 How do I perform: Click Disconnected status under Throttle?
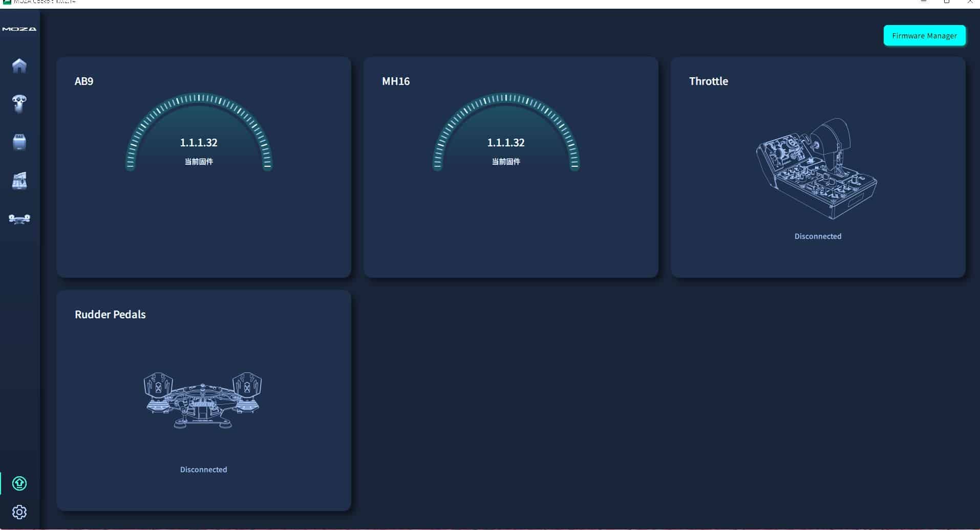pos(818,236)
